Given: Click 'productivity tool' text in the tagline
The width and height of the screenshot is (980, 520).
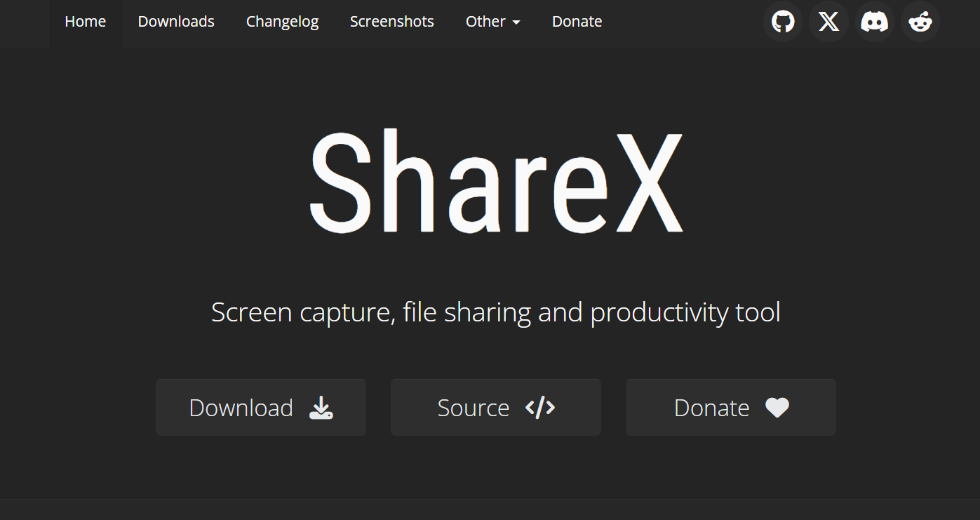Looking at the screenshot, I should pos(685,312).
